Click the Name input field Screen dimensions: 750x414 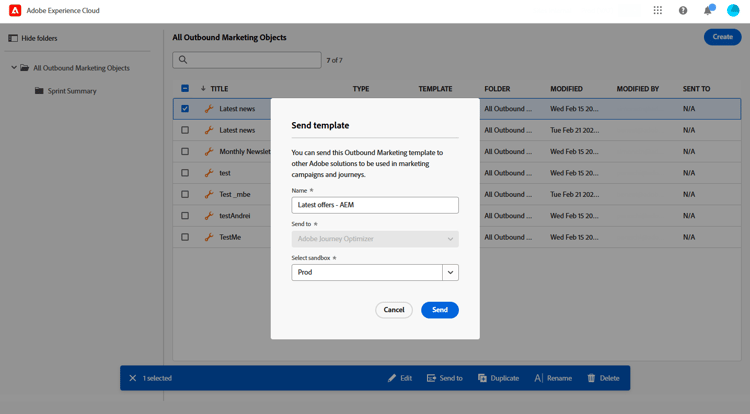tap(375, 205)
